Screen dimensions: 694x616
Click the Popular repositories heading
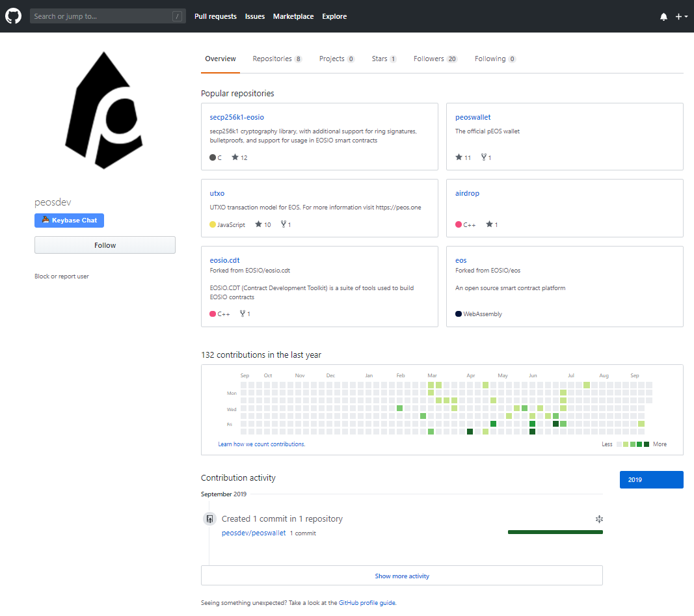click(237, 94)
